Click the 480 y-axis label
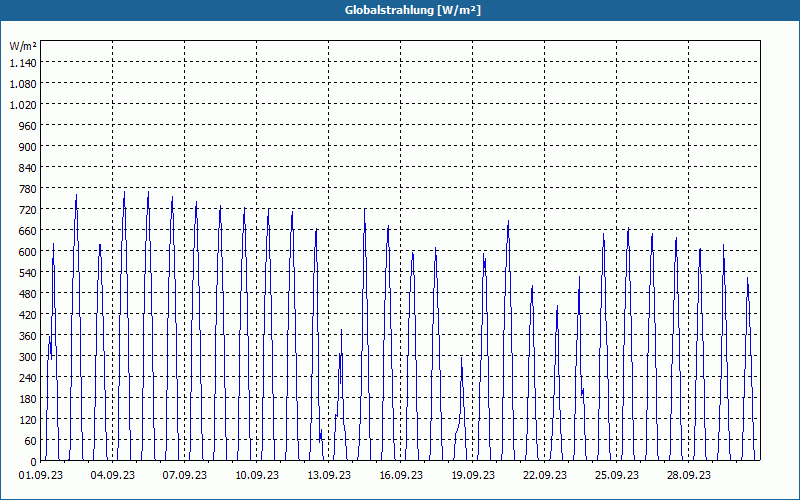The width and height of the screenshot is (800, 500). point(28,293)
